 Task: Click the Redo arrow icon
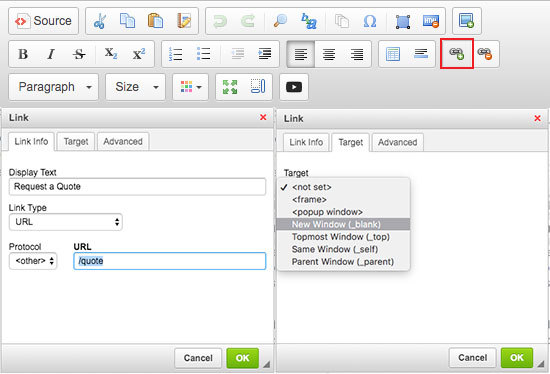pyautogui.click(x=248, y=21)
